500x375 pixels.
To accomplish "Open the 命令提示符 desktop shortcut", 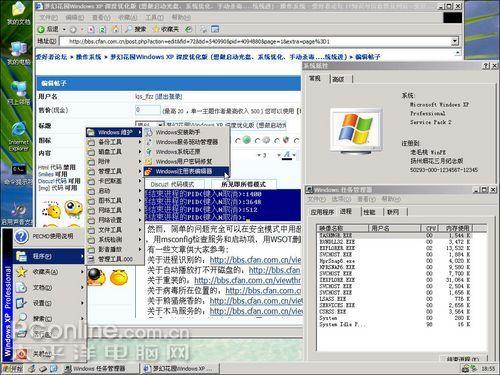I will click(x=19, y=175).
